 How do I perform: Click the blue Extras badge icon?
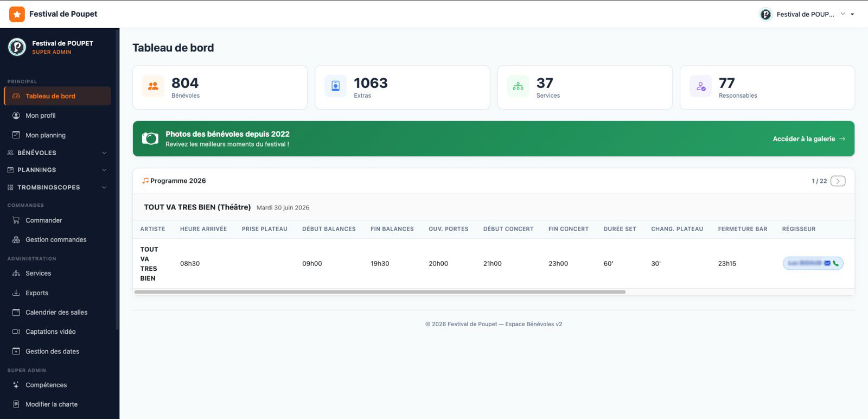coord(335,86)
